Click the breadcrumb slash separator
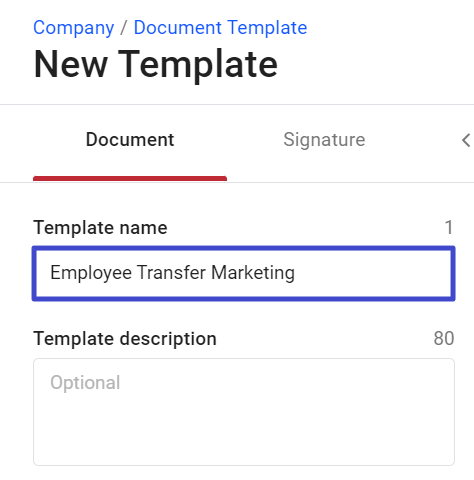This screenshot has width=474, height=480. point(124,27)
